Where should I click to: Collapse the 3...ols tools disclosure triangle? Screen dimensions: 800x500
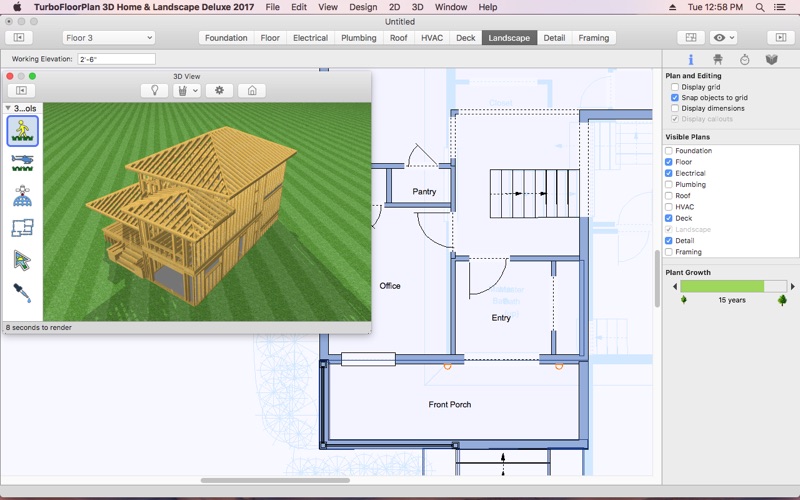(8, 108)
